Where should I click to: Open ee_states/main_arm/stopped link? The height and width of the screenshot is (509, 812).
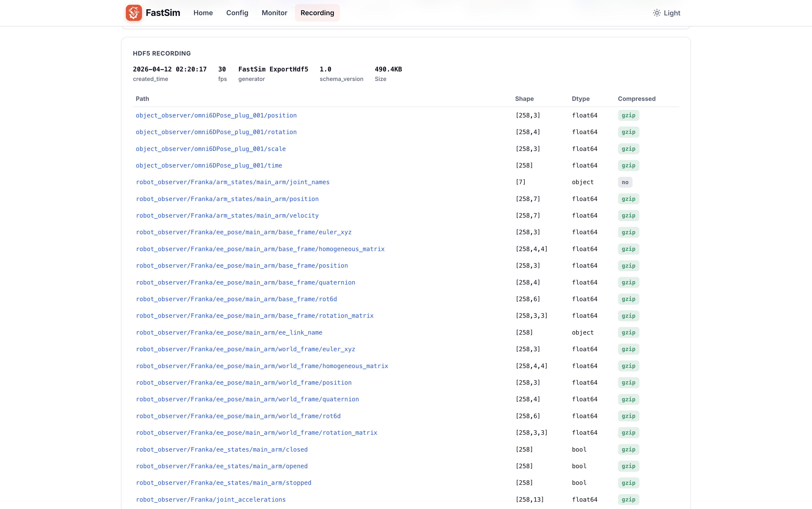click(x=224, y=483)
